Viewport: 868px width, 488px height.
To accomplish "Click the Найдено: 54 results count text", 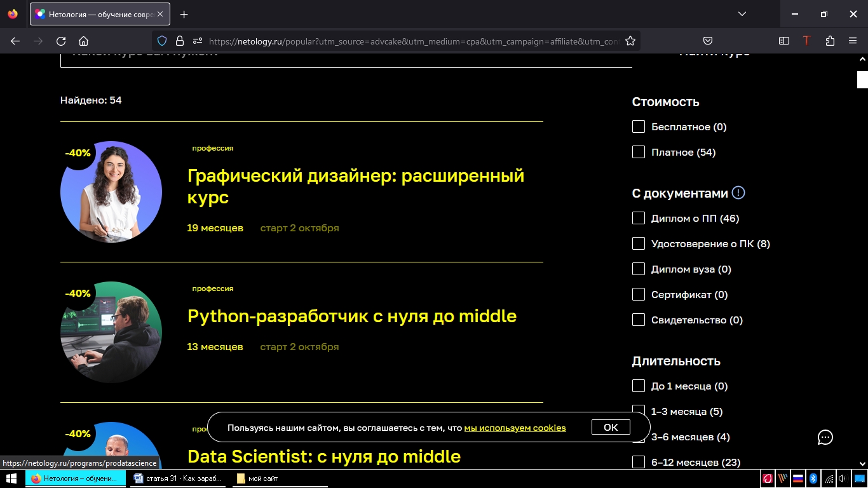I will pos(91,100).
